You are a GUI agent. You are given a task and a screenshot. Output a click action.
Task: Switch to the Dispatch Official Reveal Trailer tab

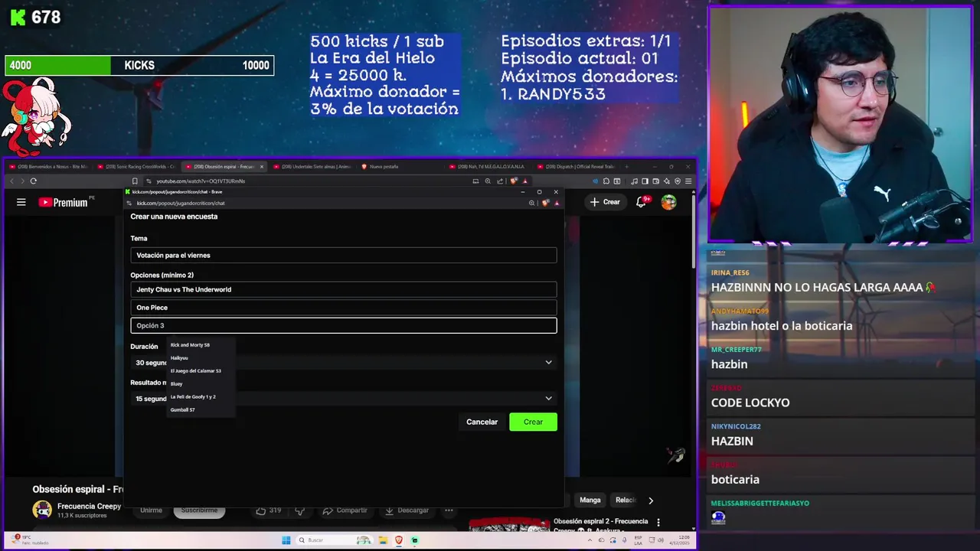[x=575, y=166]
